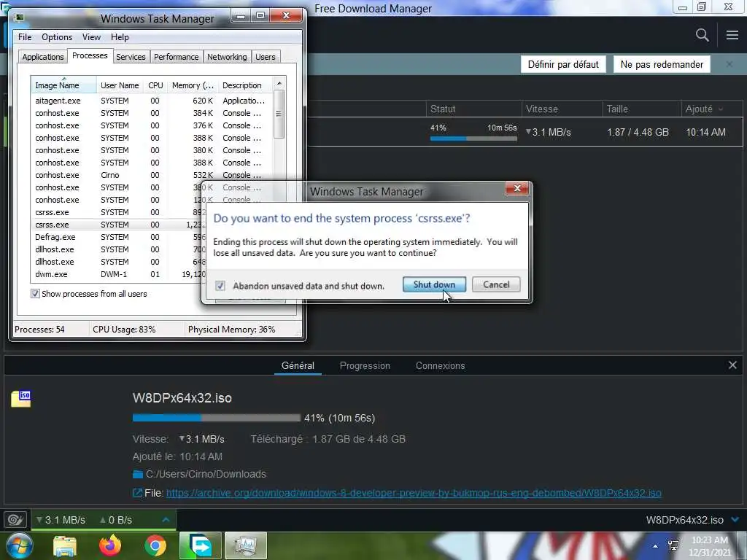Click Shut down in the csrss.exe dialog
Screen dimensions: 747x560
tap(434, 284)
